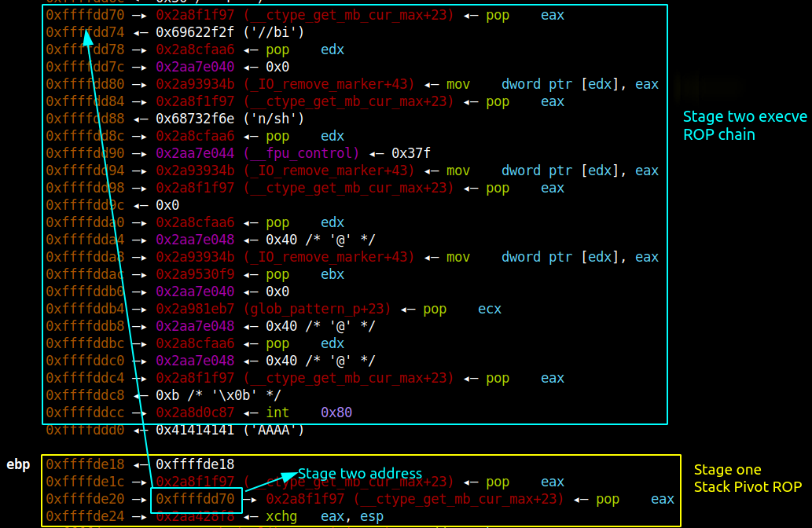The image size is (812, 528).
Task: Select the "Stage two address" annotation text
Action: [359, 474]
